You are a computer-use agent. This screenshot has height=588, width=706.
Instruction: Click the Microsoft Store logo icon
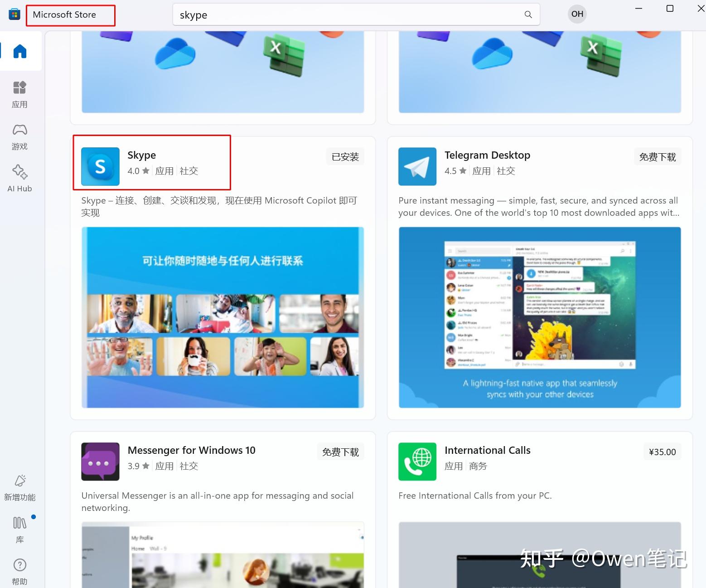15,15
